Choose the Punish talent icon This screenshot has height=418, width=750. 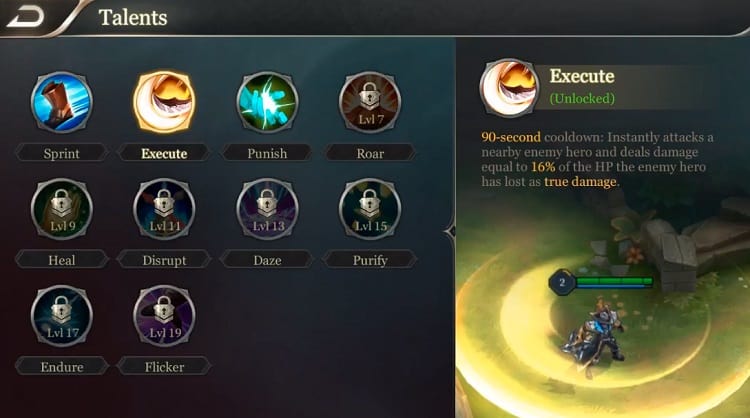click(267, 102)
